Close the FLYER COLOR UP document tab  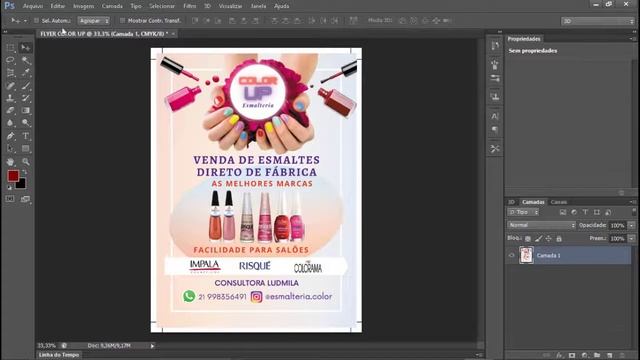(x=173, y=34)
